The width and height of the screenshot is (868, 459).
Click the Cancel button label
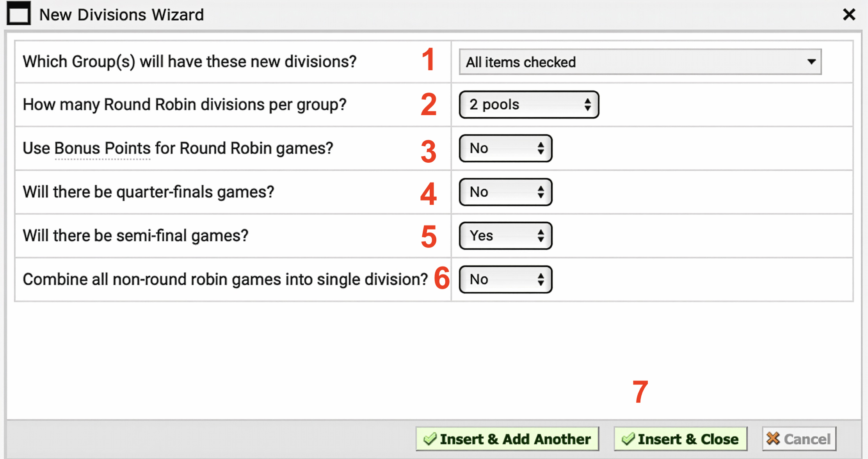coord(807,439)
